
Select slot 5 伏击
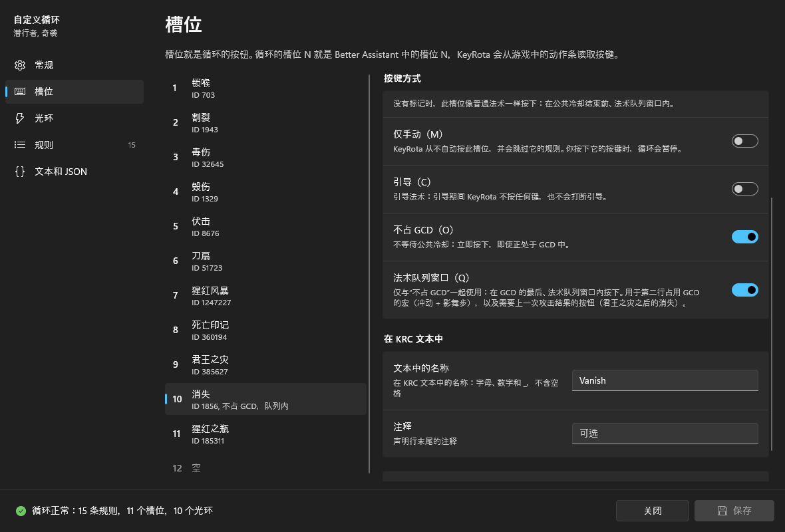(x=265, y=226)
